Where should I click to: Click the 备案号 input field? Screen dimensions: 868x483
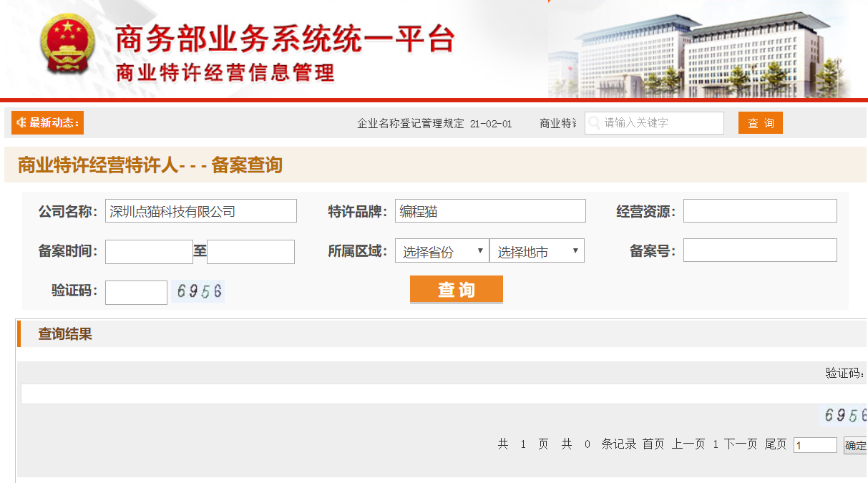pos(760,250)
